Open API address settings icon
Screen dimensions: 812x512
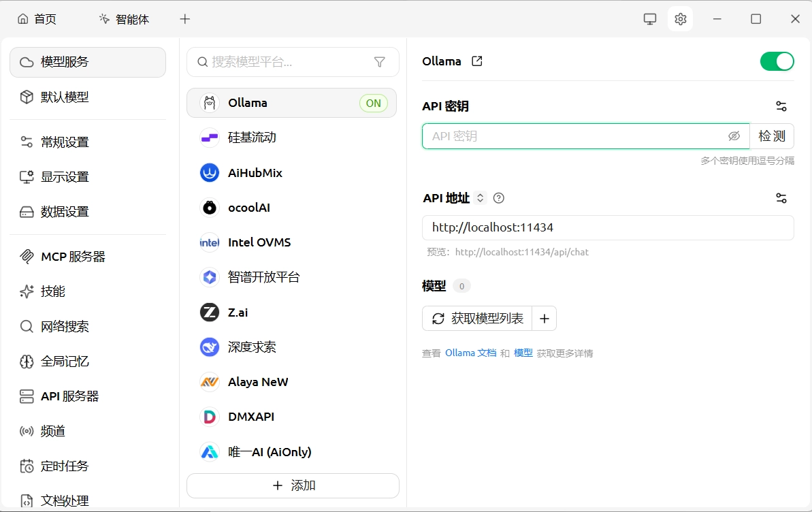(781, 198)
